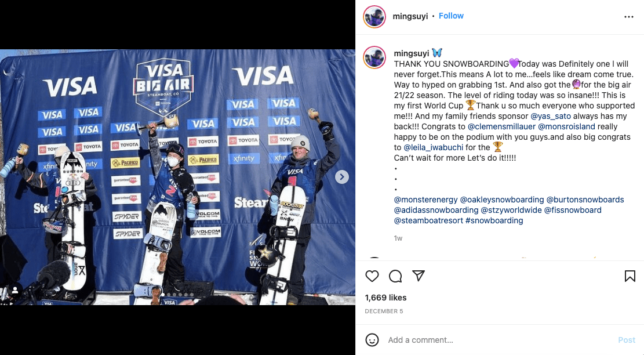This screenshot has width=644, height=355.
Task: Follow the mingsuyi account
Action: pyautogui.click(x=451, y=16)
